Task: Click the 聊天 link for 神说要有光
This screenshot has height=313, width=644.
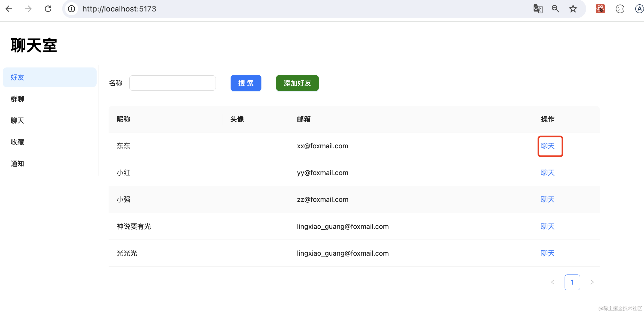Action: click(547, 226)
